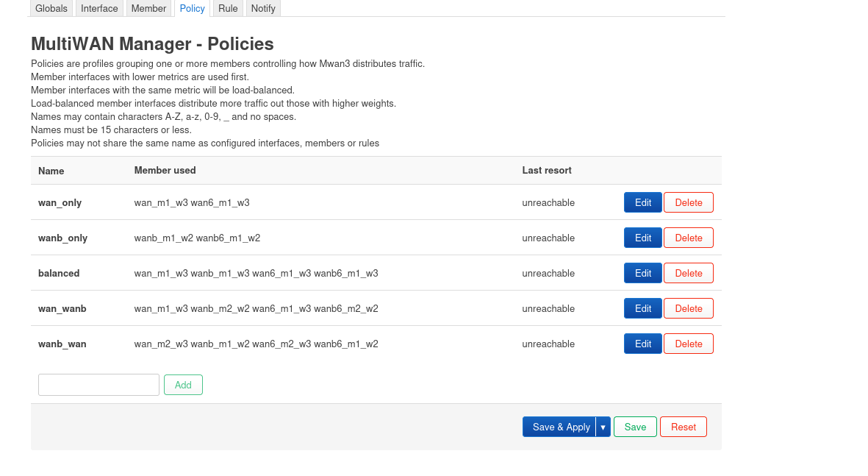Select the Policy tab
Image resolution: width=868 pixels, height=476 pixels.
coord(192,8)
